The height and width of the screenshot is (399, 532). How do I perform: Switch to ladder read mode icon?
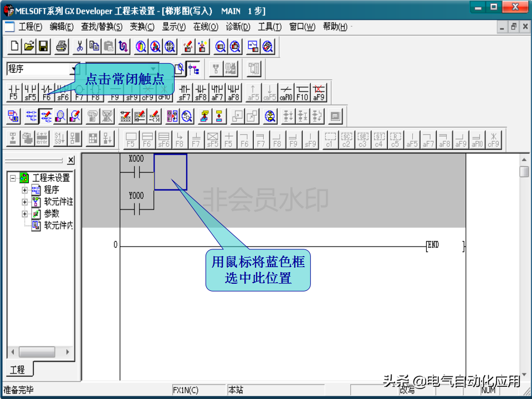point(31,116)
